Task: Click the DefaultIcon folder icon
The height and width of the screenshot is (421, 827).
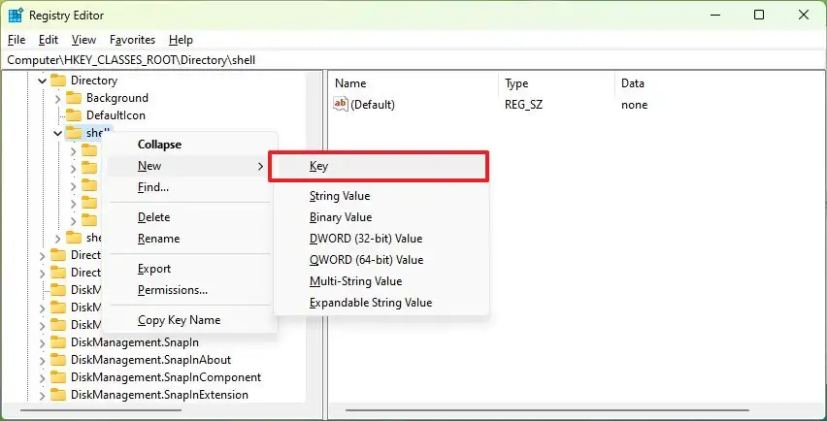Action: pyautogui.click(x=73, y=115)
